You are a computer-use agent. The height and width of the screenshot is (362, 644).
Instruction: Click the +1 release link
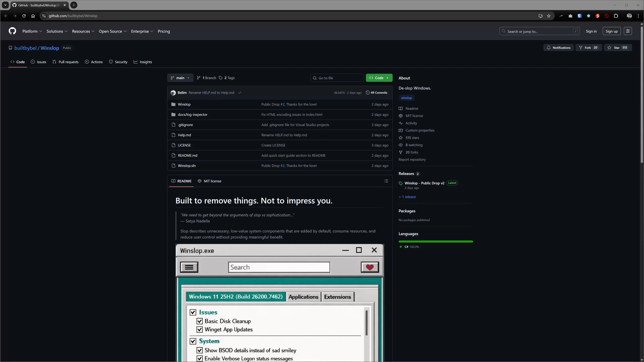pos(407,197)
